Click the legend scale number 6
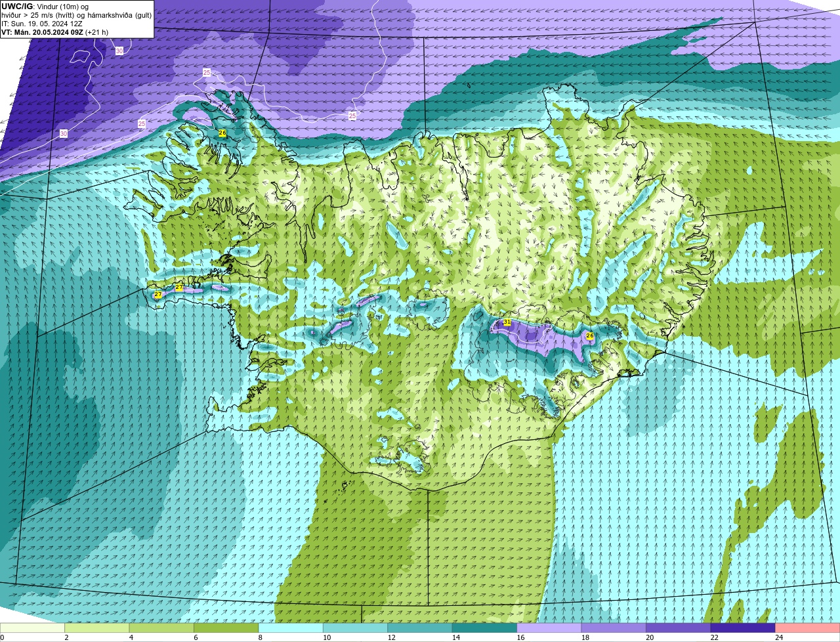The width and height of the screenshot is (840, 642). pyautogui.click(x=195, y=637)
